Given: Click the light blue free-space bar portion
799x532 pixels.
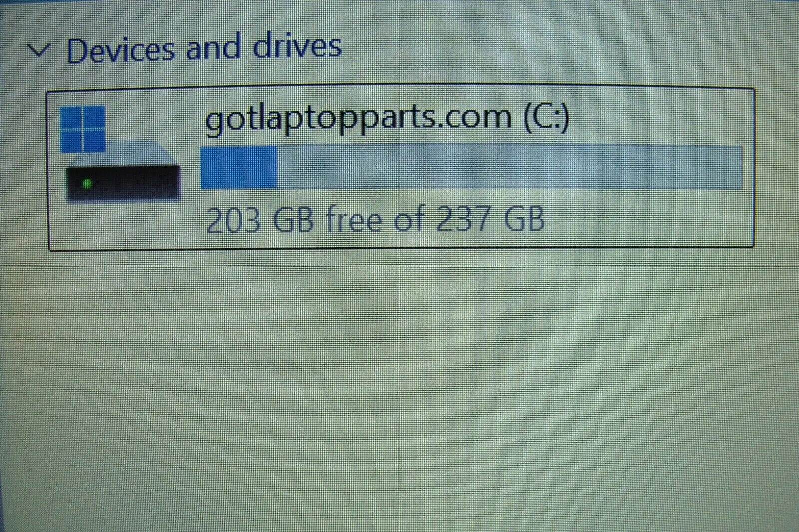Looking at the screenshot, I should 510,167.
